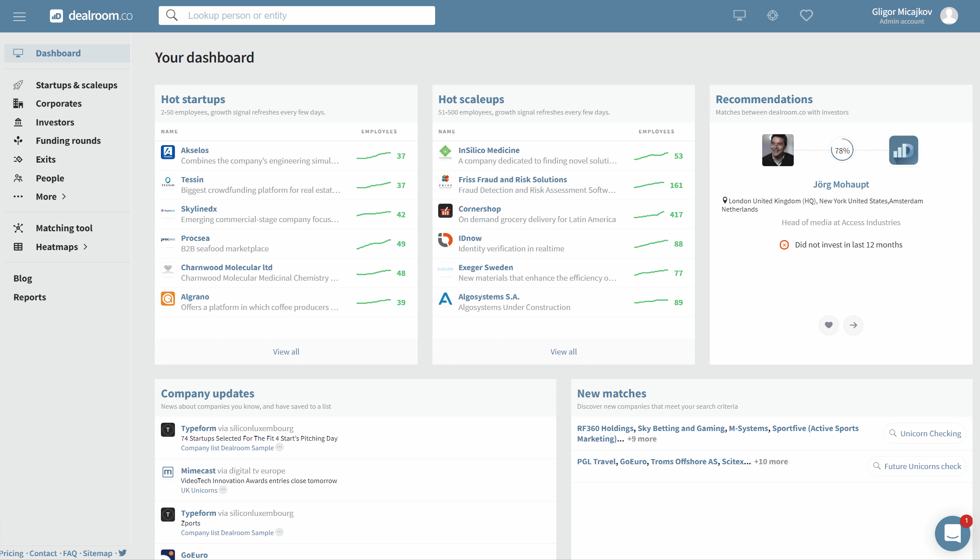Viewport: 980px width, 560px height.
Task: Click the user profile avatar
Action: tap(949, 16)
